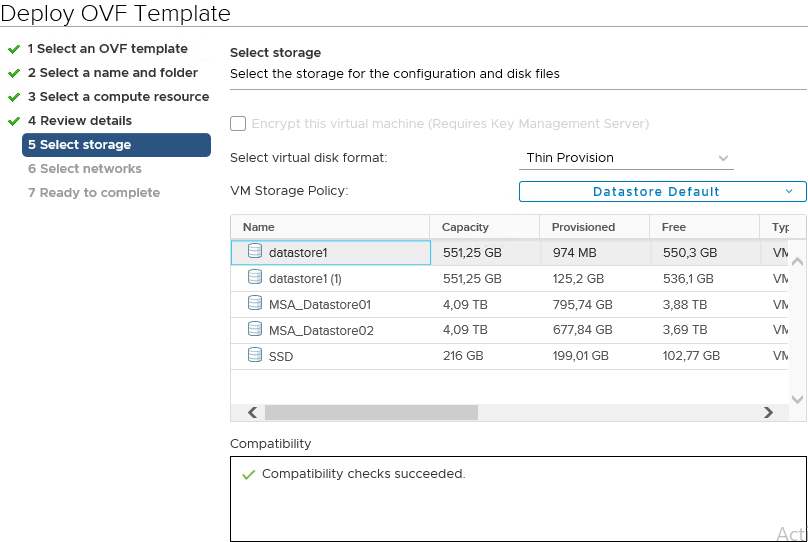Click the table's left scroll arrow
This screenshot has height=542, width=808.
click(x=252, y=412)
